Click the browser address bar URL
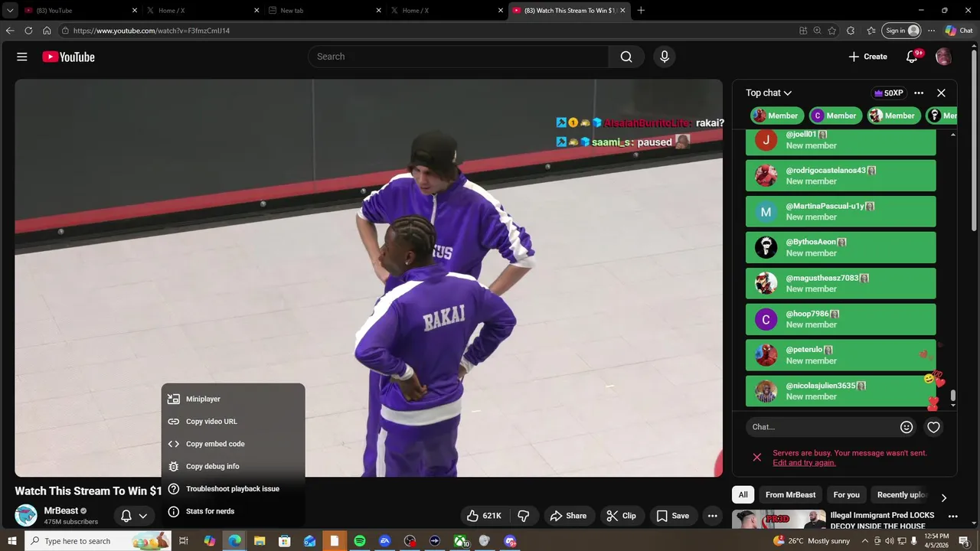 pyautogui.click(x=152, y=31)
